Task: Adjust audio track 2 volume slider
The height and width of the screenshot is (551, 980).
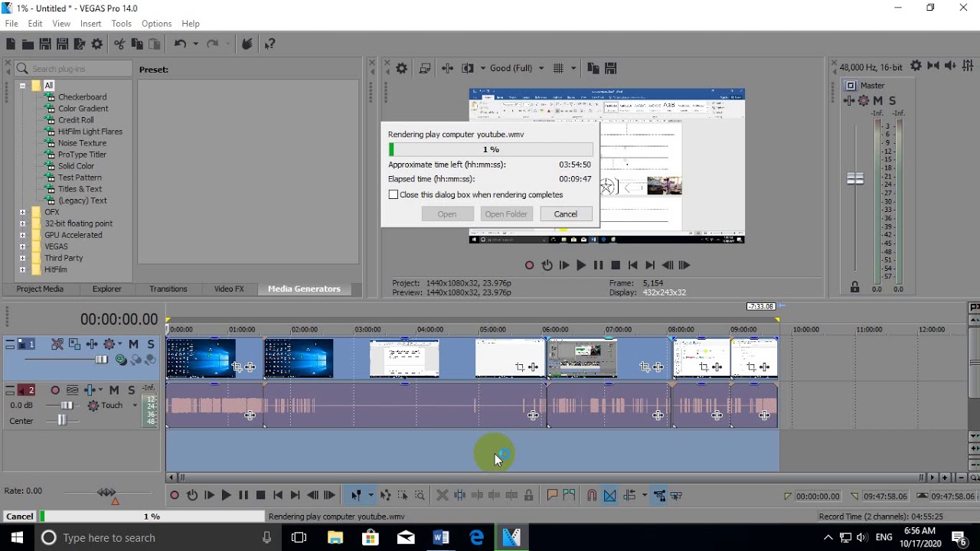Action: pyautogui.click(x=67, y=406)
